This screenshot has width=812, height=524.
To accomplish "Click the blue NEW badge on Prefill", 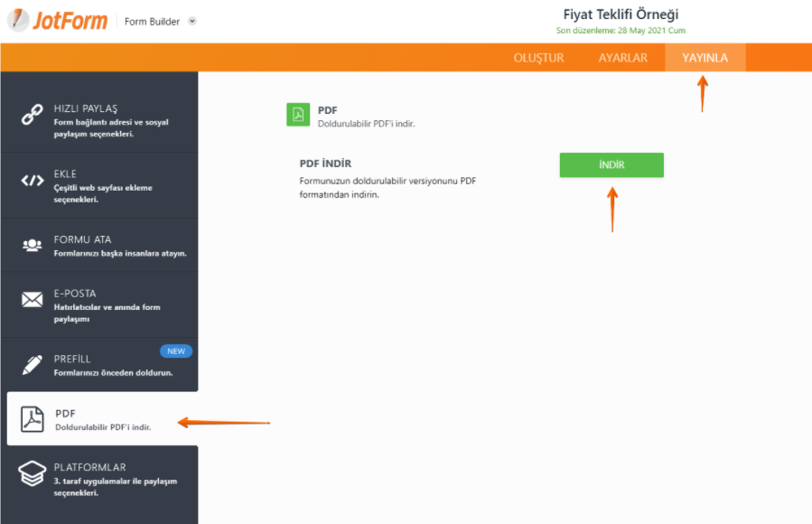I will pyautogui.click(x=176, y=351).
